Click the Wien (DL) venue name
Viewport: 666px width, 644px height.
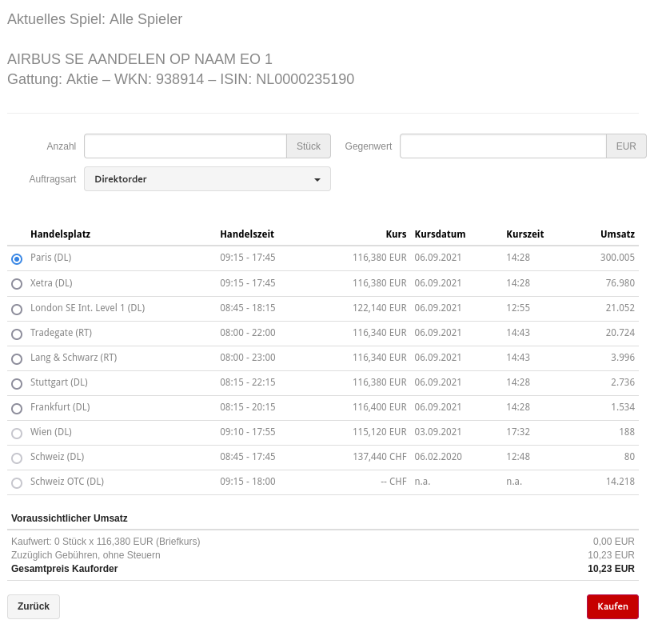pyautogui.click(x=50, y=432)
